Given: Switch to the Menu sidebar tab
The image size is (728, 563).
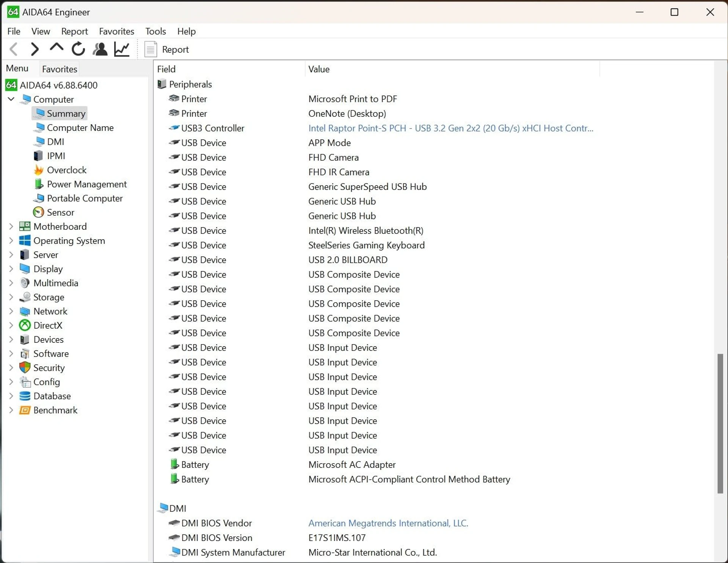Looking at the screenshot, I should pos(17,68).
